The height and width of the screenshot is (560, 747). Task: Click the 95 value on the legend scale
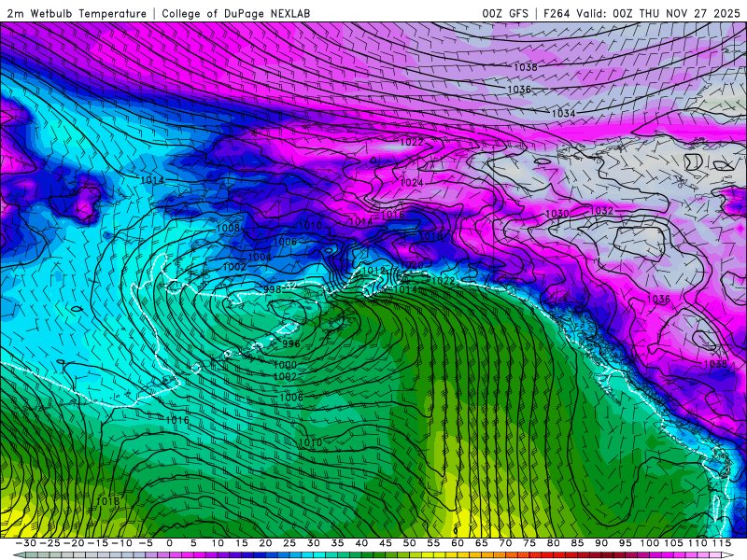point(625,543)
